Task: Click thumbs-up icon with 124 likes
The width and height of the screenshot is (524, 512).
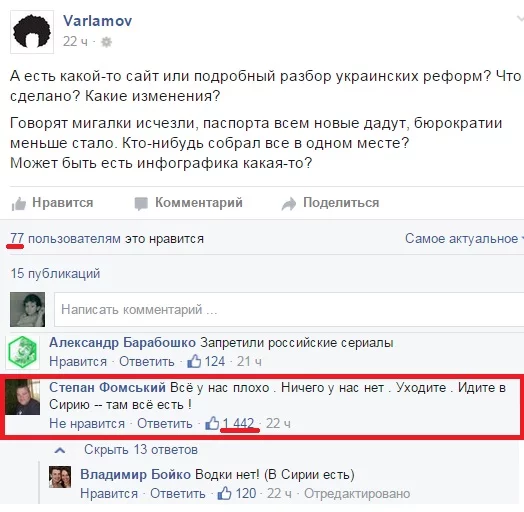Action: [194, 362]
